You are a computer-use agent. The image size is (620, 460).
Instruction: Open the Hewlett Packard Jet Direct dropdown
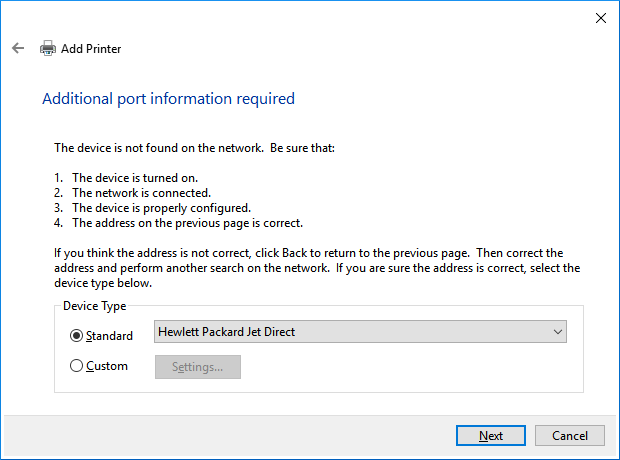350,332
